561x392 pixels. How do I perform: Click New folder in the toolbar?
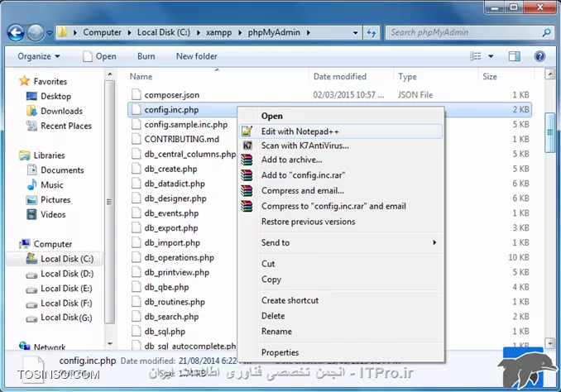pos(196,56)
